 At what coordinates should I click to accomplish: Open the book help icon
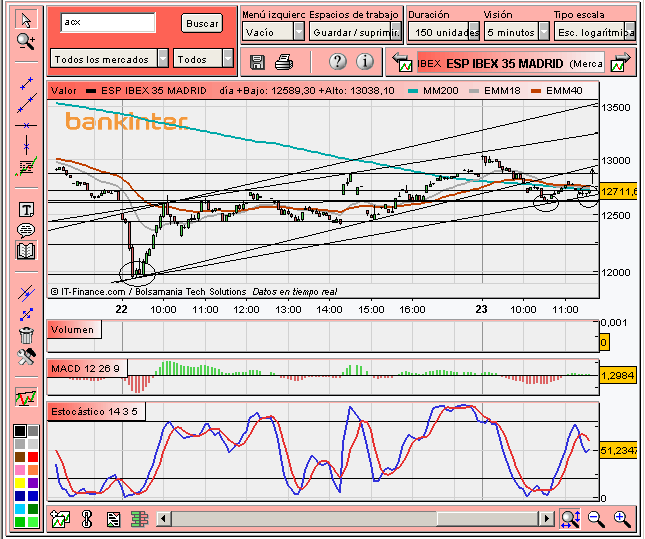(26, 251)
